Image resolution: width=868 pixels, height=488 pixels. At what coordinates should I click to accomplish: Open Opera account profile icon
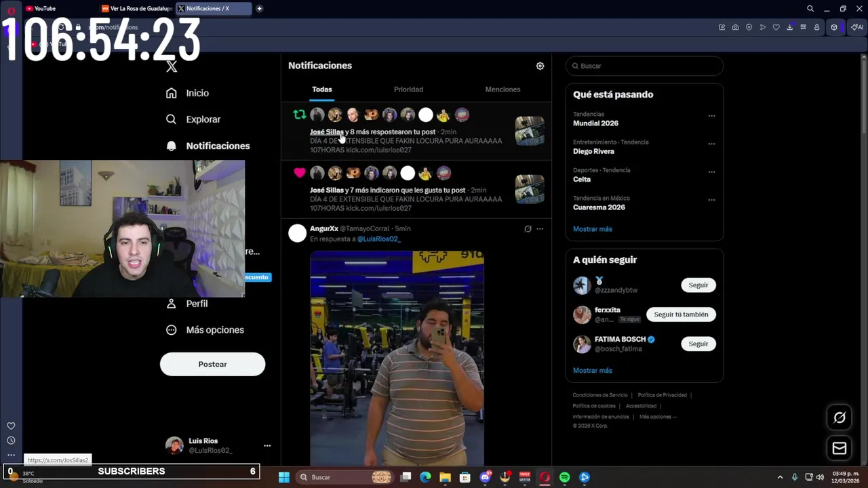[816, 27]
